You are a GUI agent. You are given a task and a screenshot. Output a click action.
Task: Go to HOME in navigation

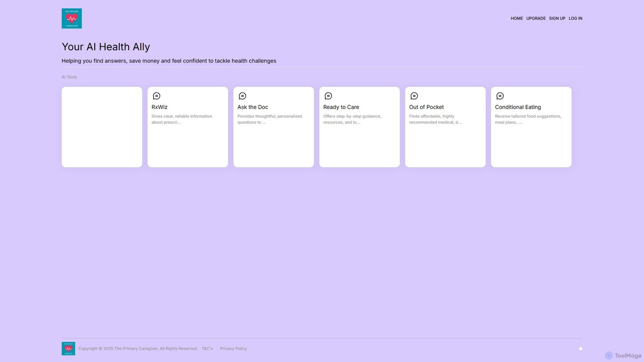[517, 19]
